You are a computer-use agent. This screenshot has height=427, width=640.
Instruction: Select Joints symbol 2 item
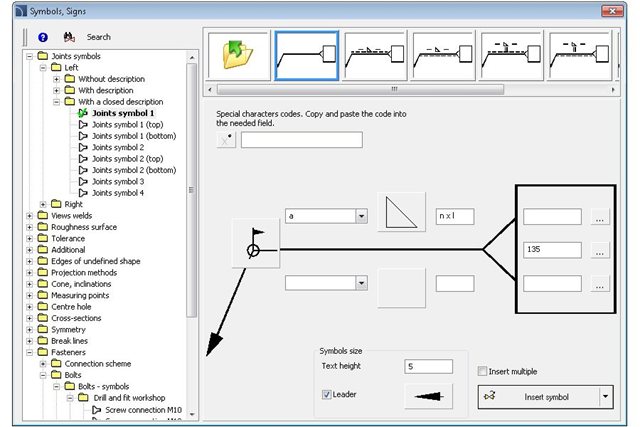click(118, 147)
